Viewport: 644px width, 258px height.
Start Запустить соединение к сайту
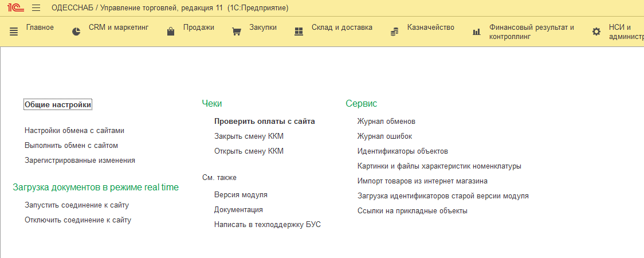[x=77, y=205]
